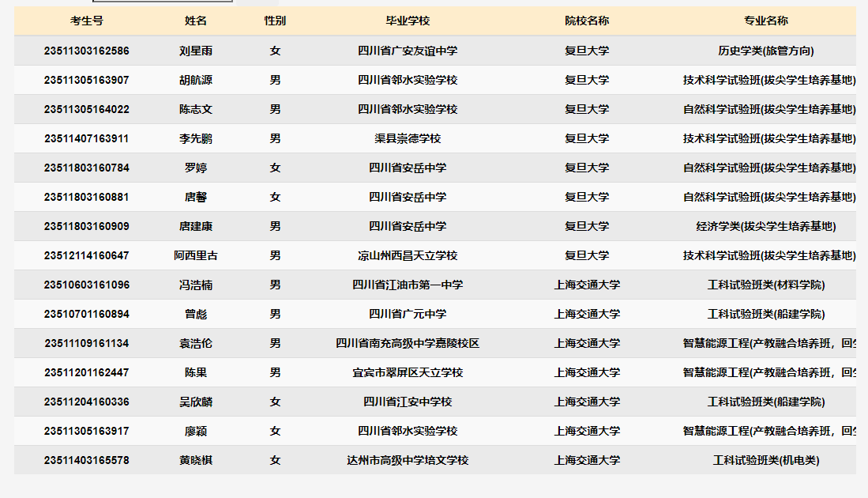Select the name 刘星雨
Screen dimensions: 868x498
tap(195, 51)
